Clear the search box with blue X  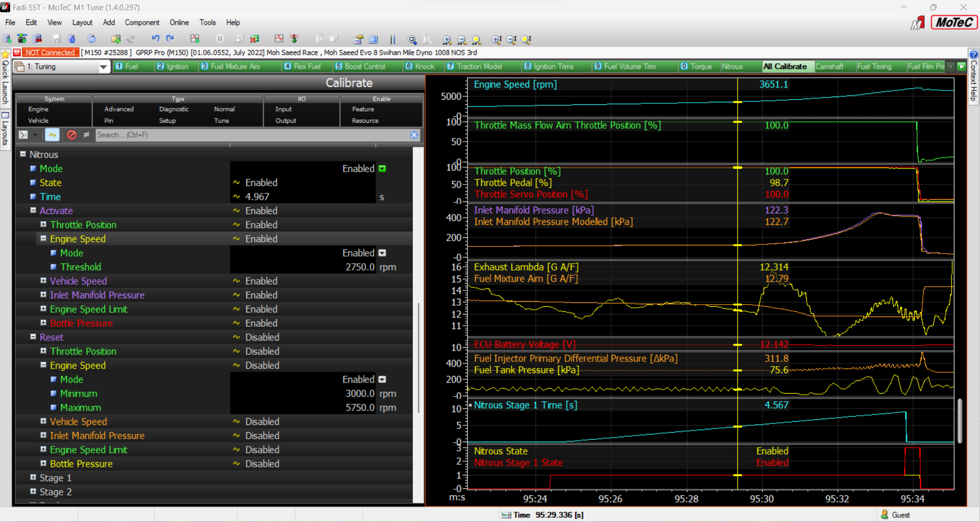[x=414, y=135]
